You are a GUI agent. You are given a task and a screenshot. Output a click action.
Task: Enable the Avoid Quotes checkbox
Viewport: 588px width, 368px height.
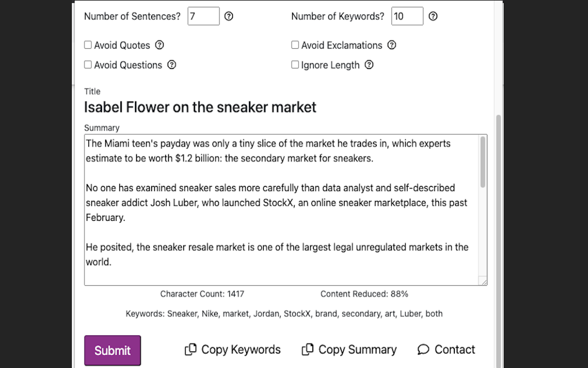click(88, 45)
